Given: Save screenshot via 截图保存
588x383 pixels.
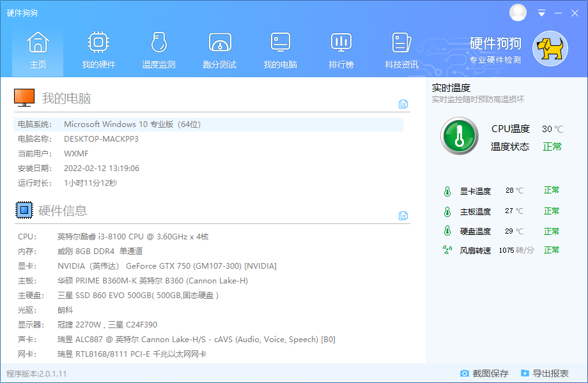Looking at the screenshot, I should click(484, 373).
